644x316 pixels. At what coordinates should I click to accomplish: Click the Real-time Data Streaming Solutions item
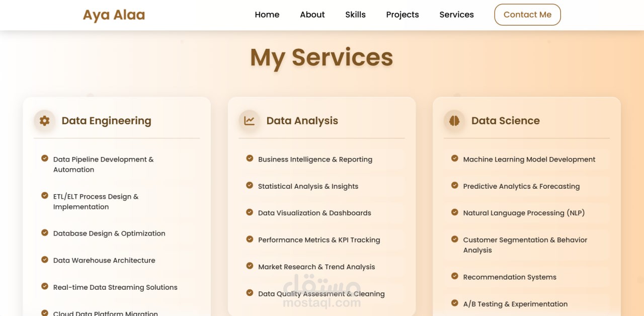click(115, 287)
